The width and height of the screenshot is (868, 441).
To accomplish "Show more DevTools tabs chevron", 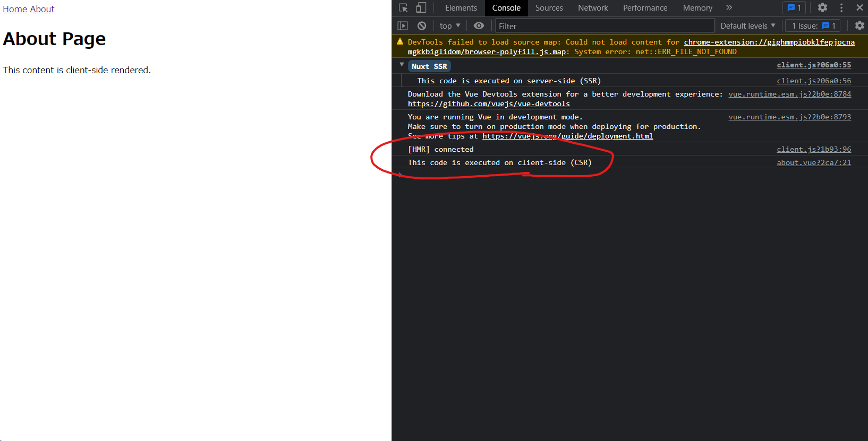I will (x=729, y=8).
